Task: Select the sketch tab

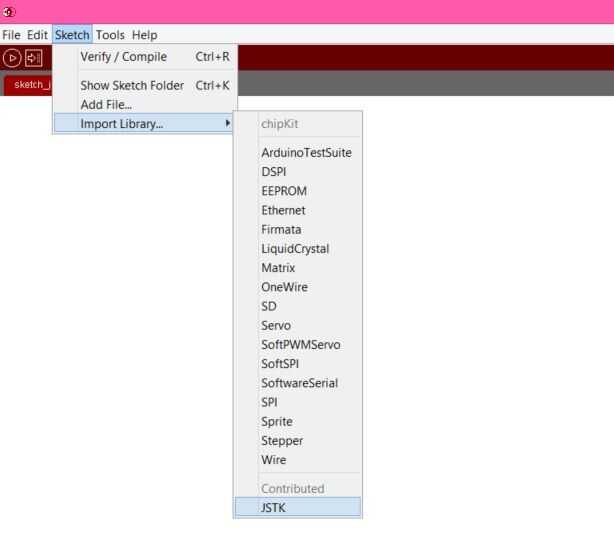Action: pos(28,85)
